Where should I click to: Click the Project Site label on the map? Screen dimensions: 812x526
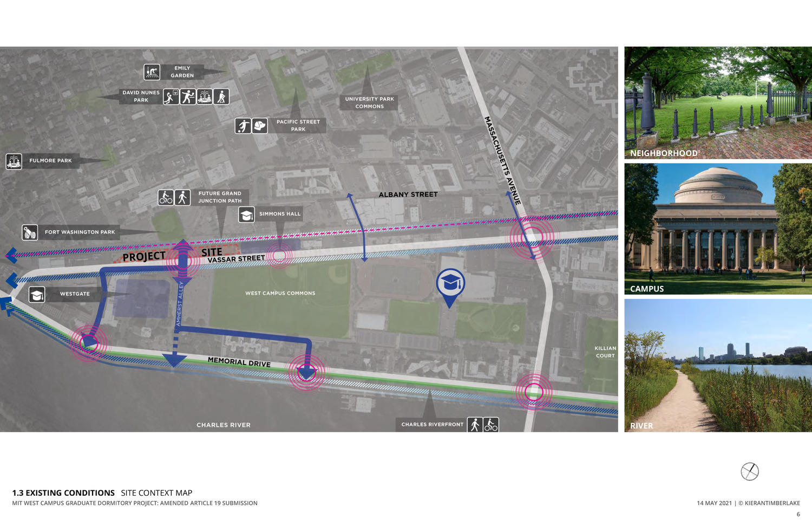pyautogui.click(x=144, y=256)
